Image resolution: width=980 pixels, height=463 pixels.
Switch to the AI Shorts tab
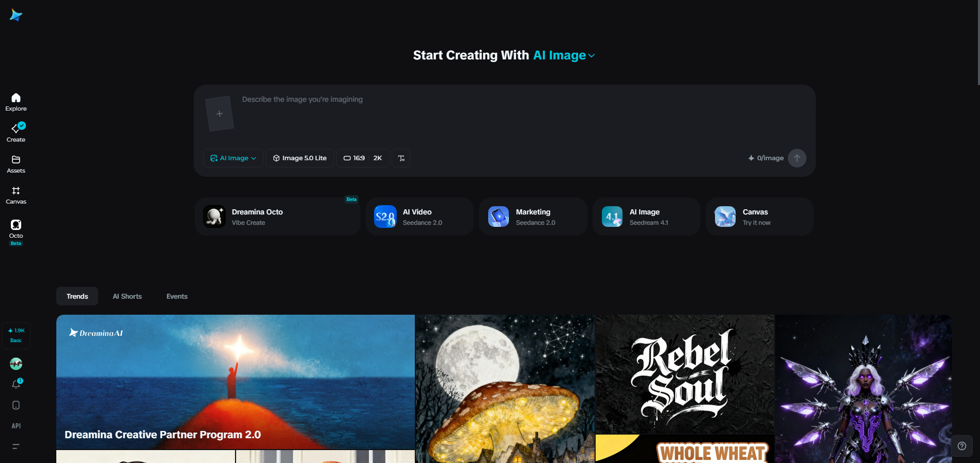coord(127,296)
